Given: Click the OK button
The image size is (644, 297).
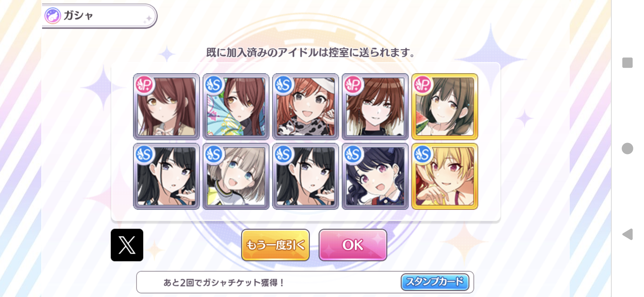Looking at the screenshot, I should pos(353,245).
